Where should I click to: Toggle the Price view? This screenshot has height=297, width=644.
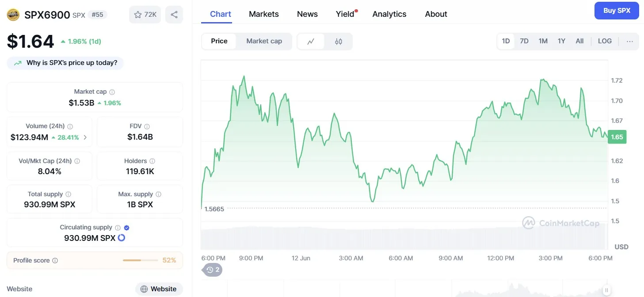click(x=219, y=41)
